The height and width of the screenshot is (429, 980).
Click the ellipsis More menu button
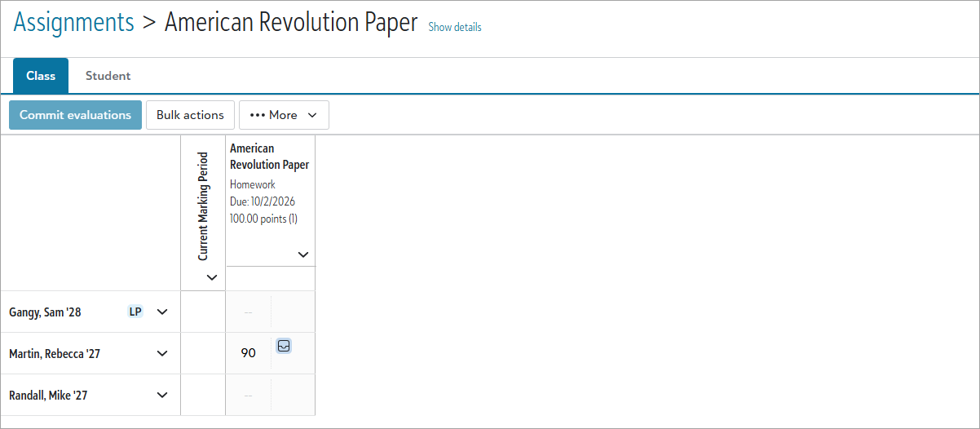284,115
